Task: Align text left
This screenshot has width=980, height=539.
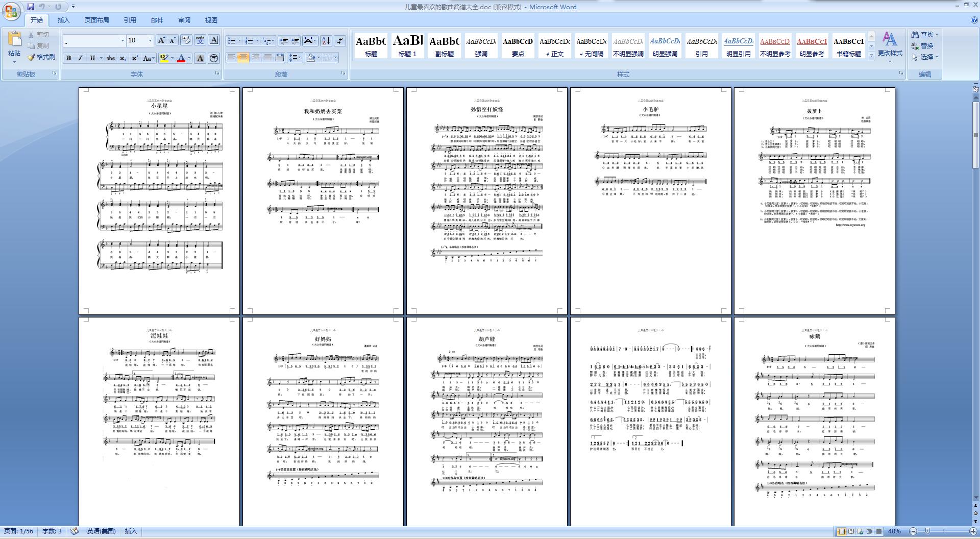Action: coord(231,58)
